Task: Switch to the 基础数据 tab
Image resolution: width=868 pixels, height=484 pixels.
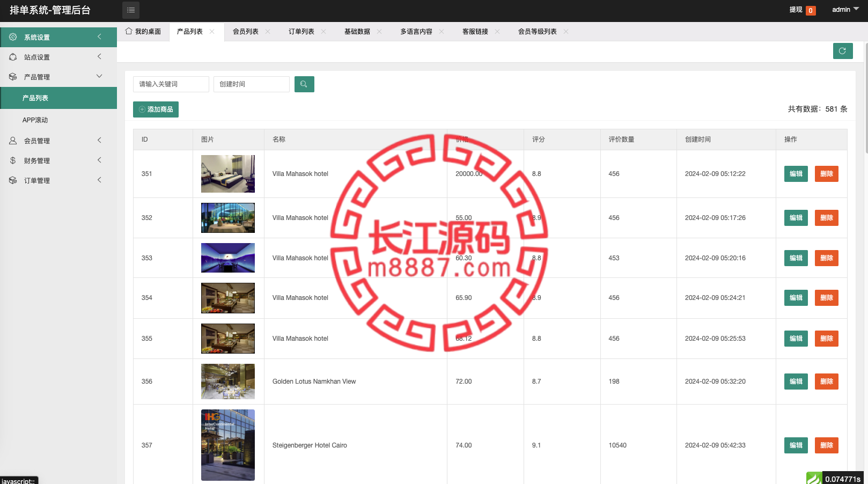Action: point(357,32)
